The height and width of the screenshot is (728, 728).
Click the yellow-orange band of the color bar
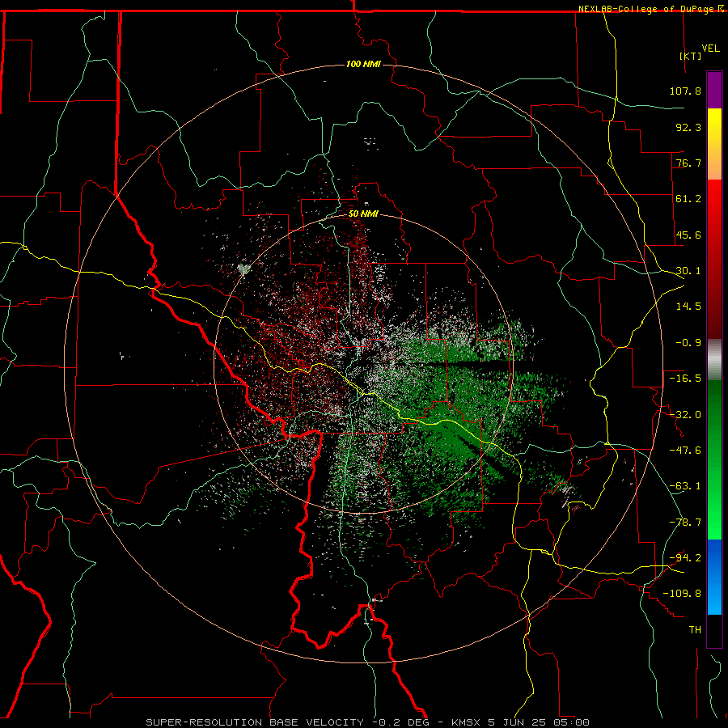click(714, 144)
